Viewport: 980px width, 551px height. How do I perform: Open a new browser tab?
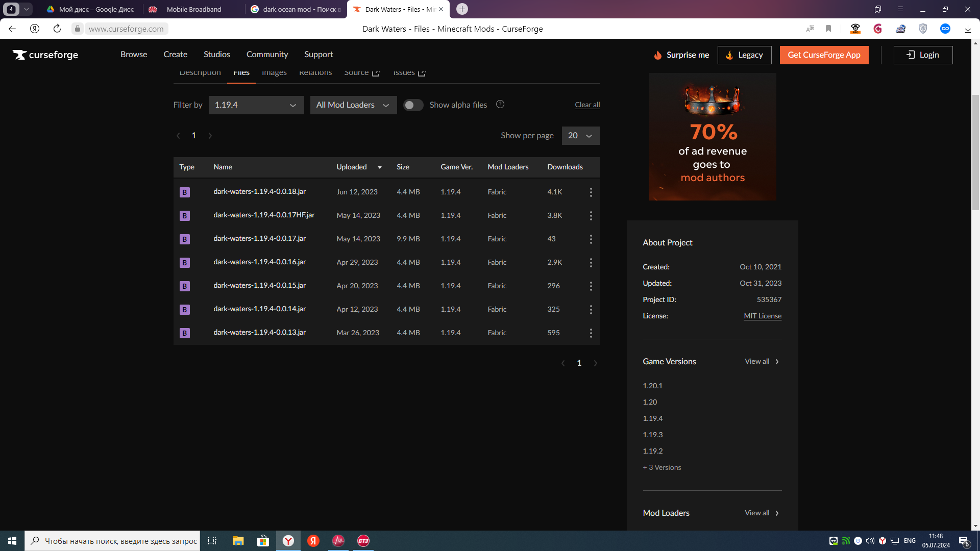point(462,9)
